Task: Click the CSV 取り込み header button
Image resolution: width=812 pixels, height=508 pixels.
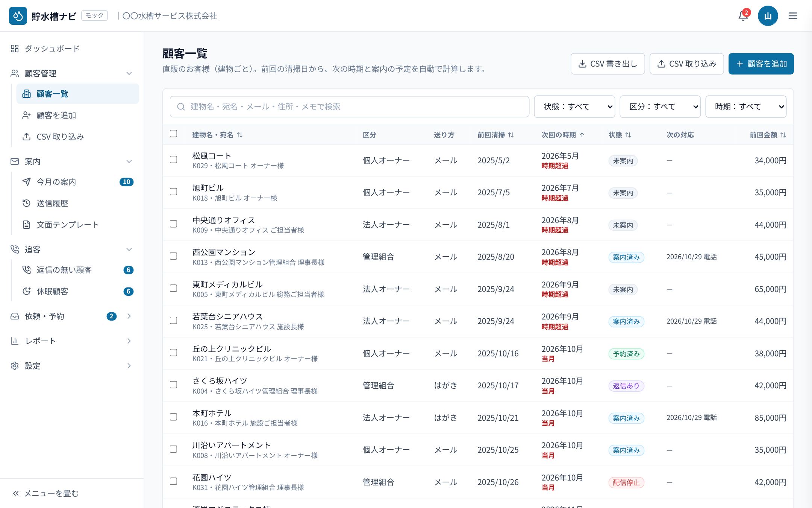Action: (x=686, y=64)
